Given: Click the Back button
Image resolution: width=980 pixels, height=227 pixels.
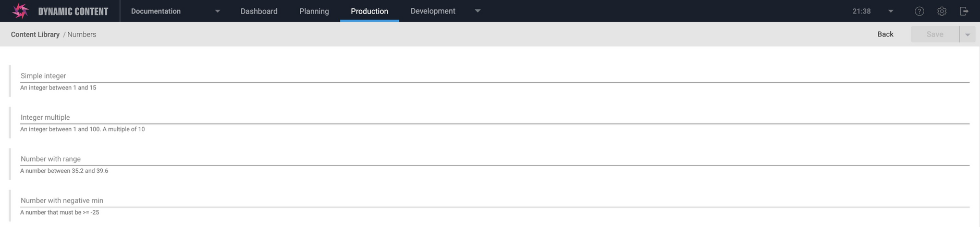Looking at the screenshot, I should click(x=885, y=34).
